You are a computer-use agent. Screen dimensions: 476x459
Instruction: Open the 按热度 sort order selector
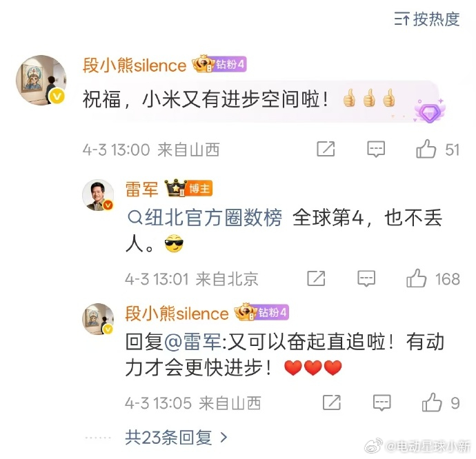pyautogui.click(x=426, y=19)
